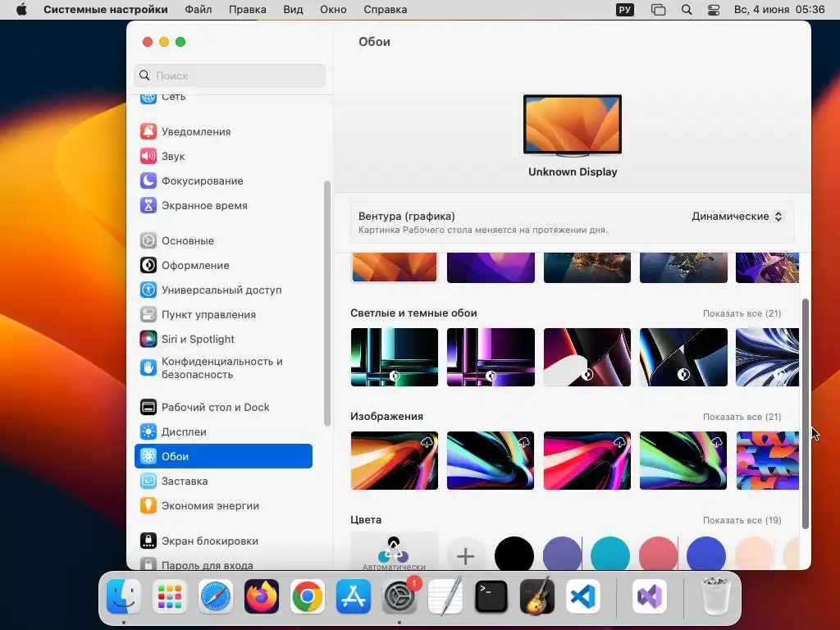This screenshot has height=630, width=840.
Task: Open Экономия энергии settings
Action: pos(223,506)
